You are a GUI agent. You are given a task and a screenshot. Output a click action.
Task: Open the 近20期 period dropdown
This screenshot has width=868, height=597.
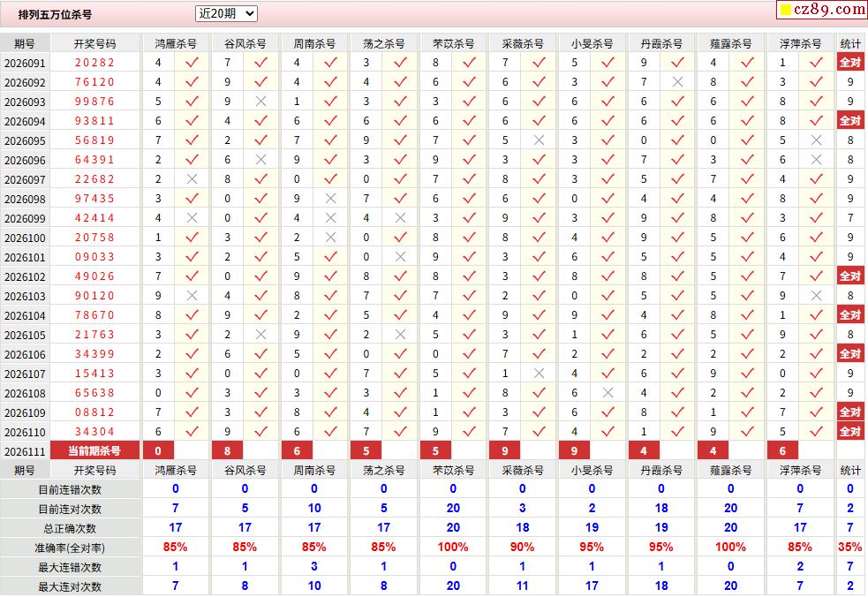pos(226,13)
